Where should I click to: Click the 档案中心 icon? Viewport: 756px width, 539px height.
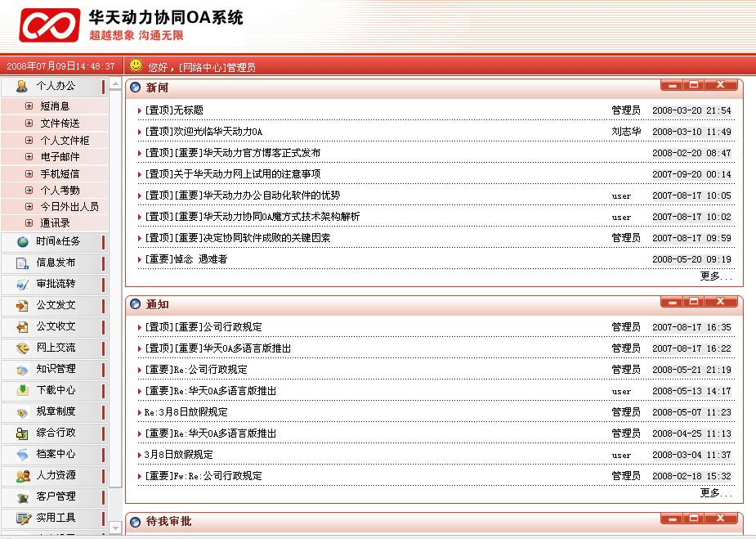coord(23,455)
